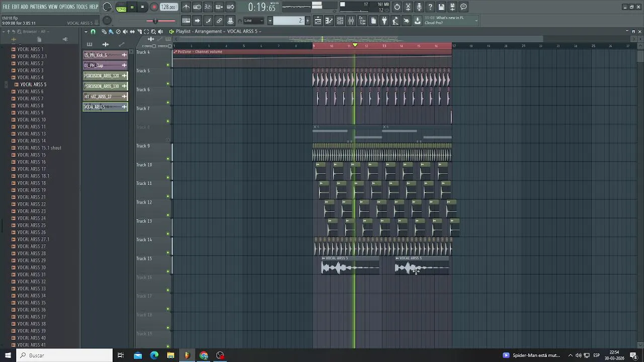
Task: Toggle mute switch on Track 12
Action: click(168, 215)
